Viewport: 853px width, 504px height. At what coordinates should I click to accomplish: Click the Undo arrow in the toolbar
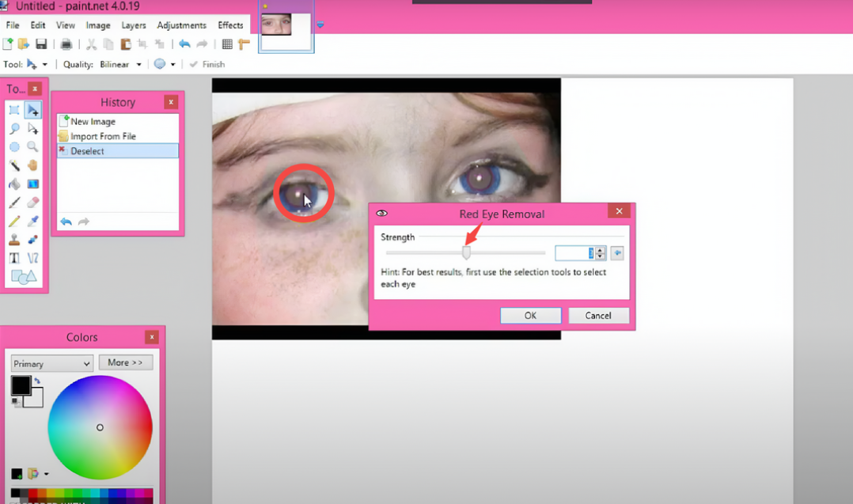tap(185, 44)
